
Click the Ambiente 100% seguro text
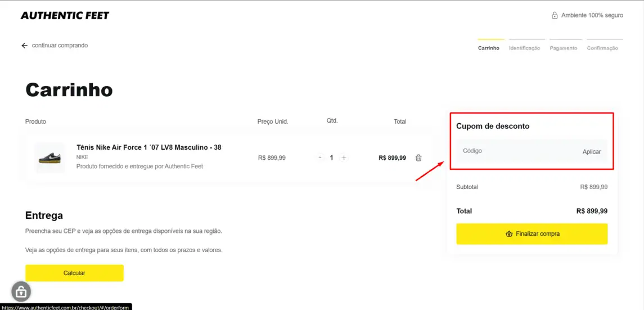point(592,16)
